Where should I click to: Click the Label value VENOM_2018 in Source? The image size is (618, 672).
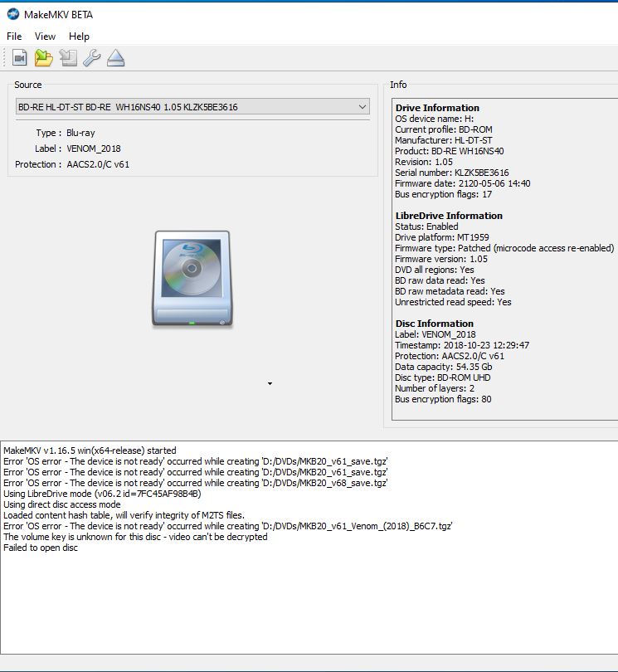click(94, 149)
